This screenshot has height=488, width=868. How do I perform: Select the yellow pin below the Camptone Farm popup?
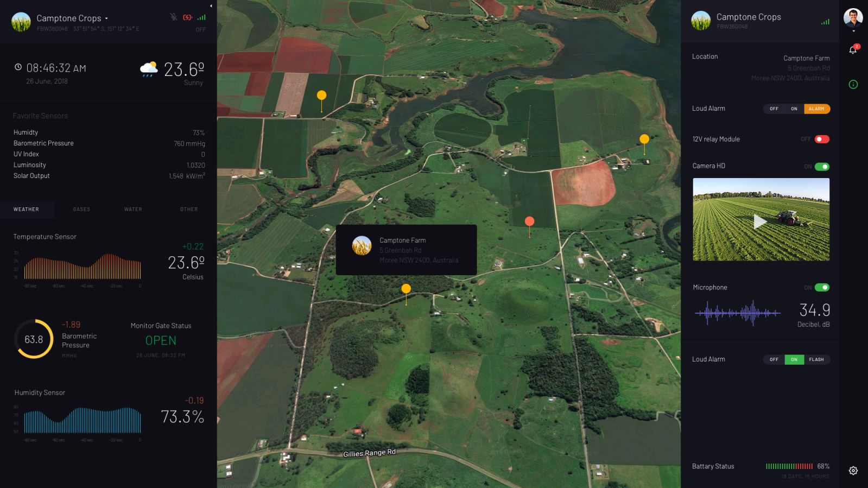click(406, 289)
